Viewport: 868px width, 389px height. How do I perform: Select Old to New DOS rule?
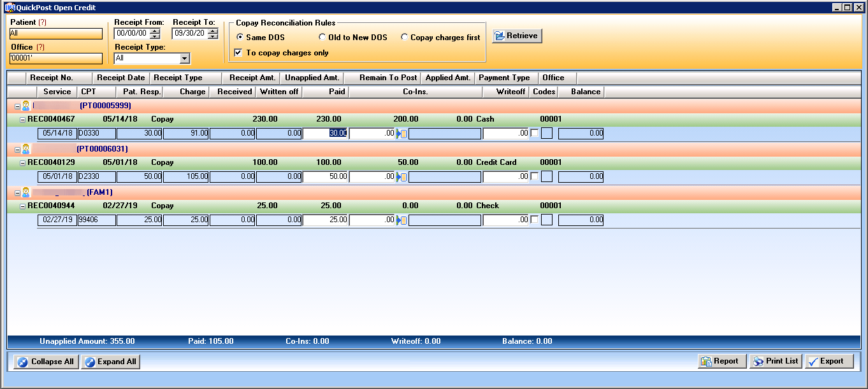[x=322, y=38]
